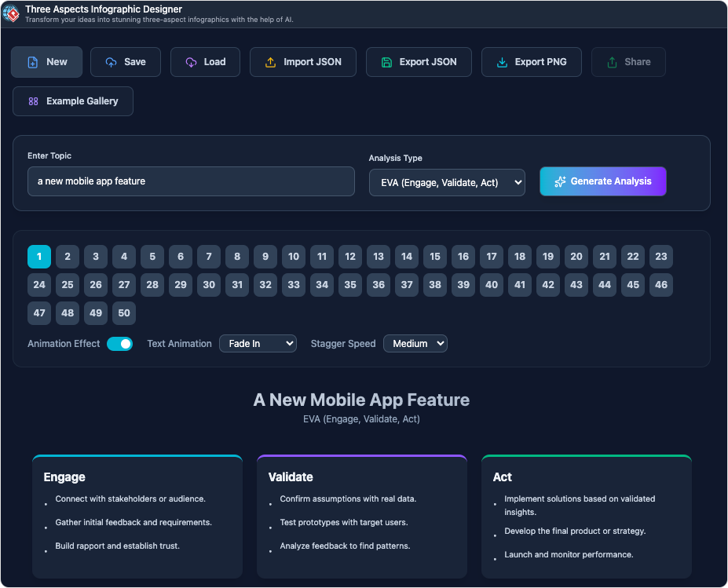This screenshot has height=588, width=728.
Task: Open Example Gallery grid icon
Action: coord(33,101)
